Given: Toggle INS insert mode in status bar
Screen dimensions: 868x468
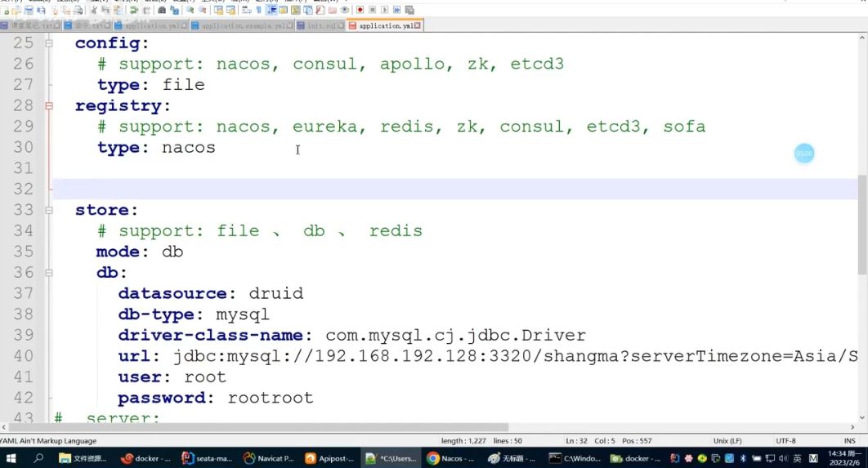Looking at the screenshot, I should pos(849,441).
